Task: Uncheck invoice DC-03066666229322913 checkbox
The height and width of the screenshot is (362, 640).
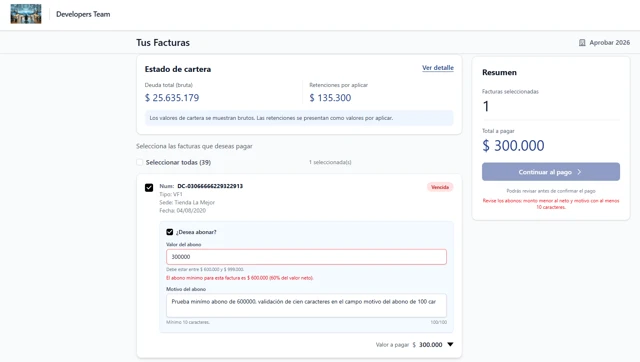Action: [x=149, y=187]
